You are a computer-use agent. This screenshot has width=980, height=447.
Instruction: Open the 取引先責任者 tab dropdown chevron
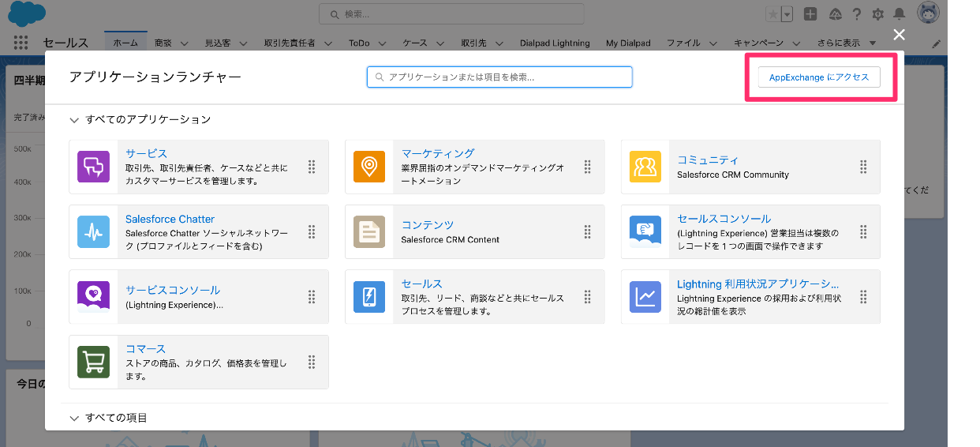tap(328, 43)
